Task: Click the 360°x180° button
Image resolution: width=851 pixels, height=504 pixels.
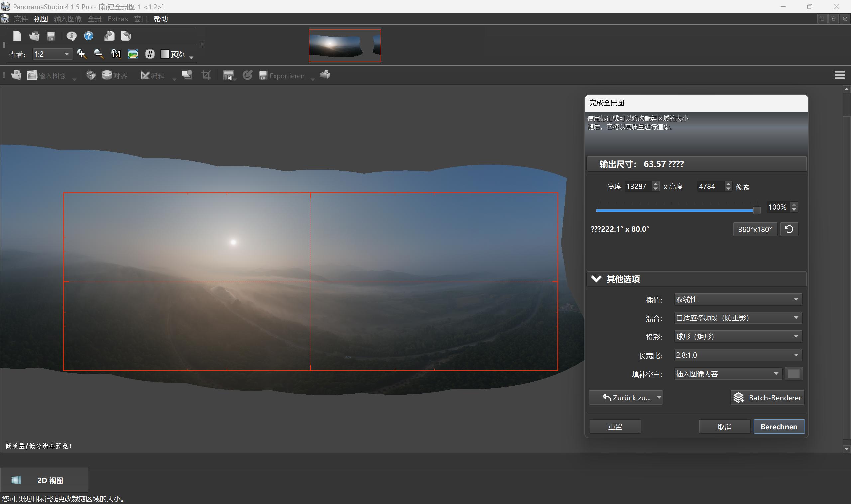Action: coord(755,229)
